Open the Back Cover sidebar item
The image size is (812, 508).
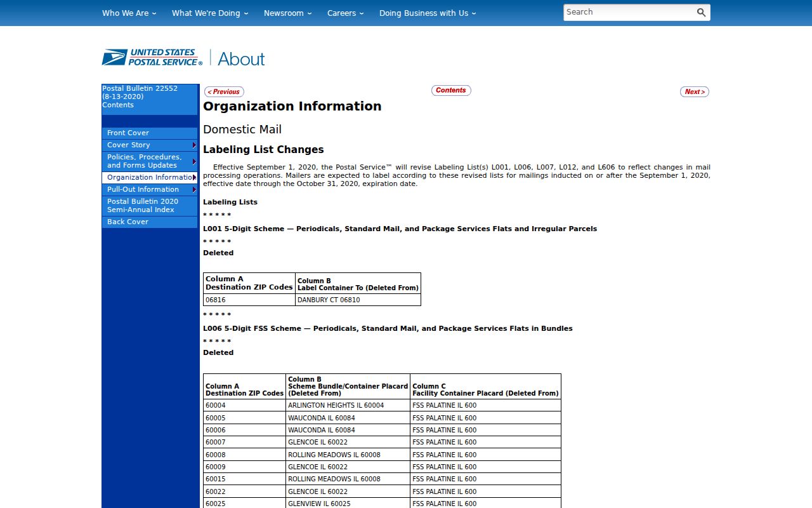(x=150, y=222)
